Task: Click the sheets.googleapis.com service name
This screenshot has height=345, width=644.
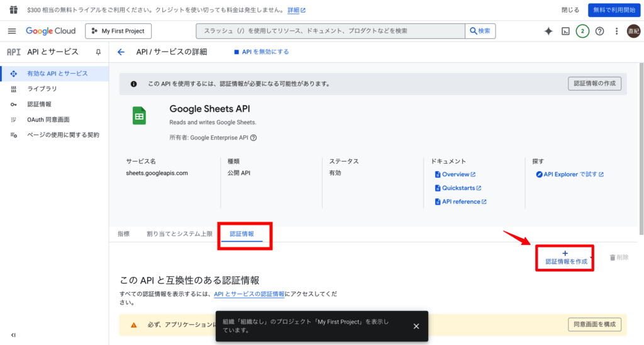Action: click(x=157, y=173)
